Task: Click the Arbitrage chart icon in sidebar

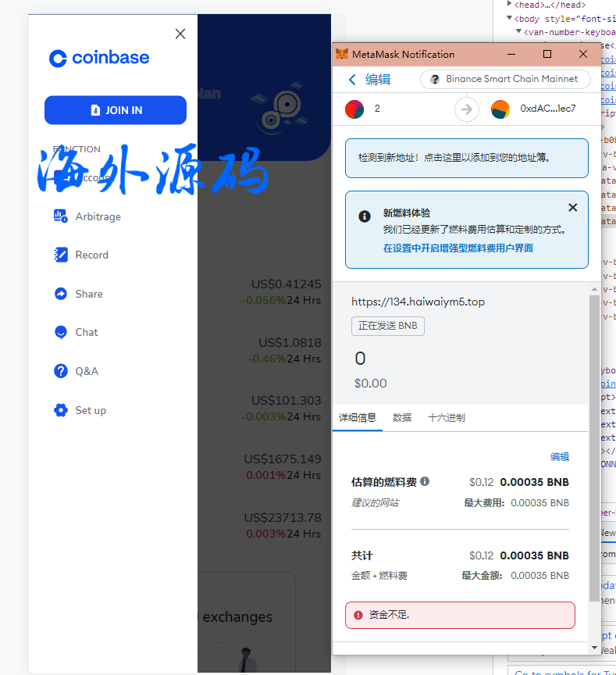Action: coord(61,216)
